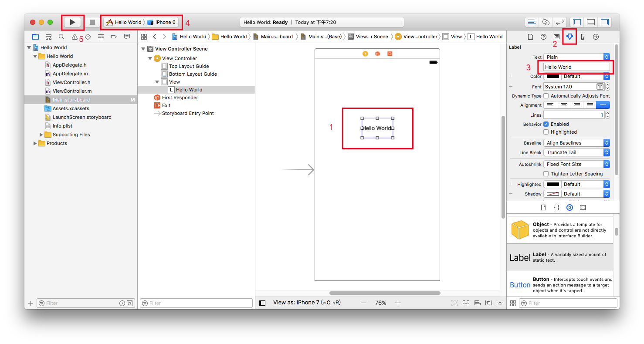Toggle the Utilities panel visibility
Image resolution: width=644 pixels, height=344 pixels.
pyautogui.click(x=605, y=22)
